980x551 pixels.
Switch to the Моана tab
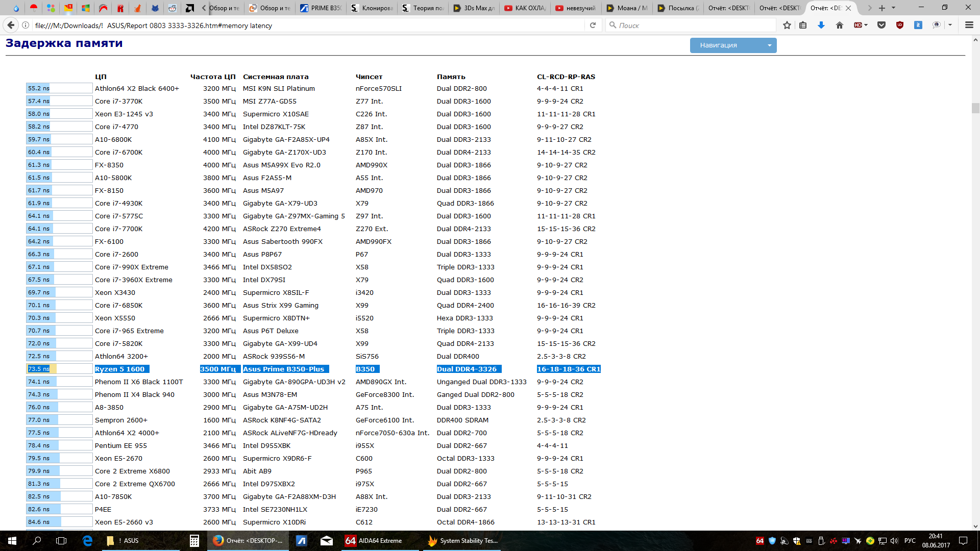click(x=627, y=8)
